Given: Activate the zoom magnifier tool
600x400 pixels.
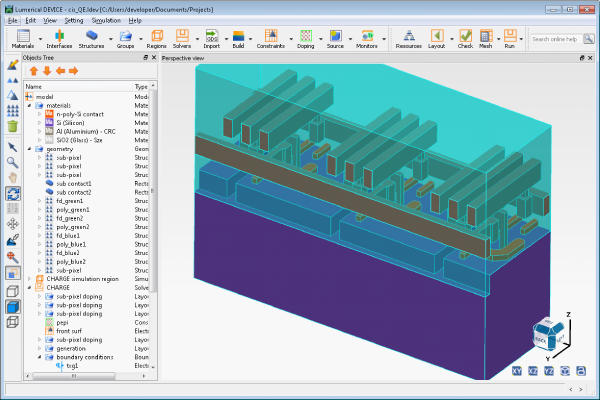Looking at the screenshot, I should [x=13, y=163].
